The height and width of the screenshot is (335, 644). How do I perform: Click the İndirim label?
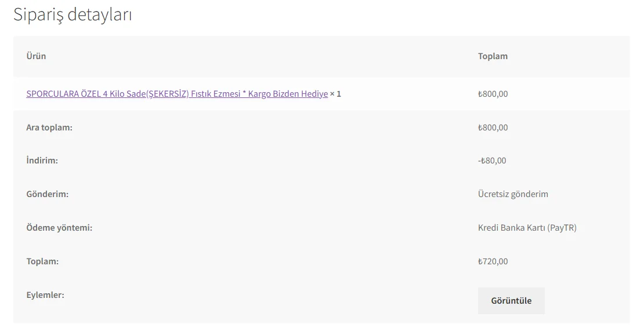pyautogui.click(x=42, y=161)
